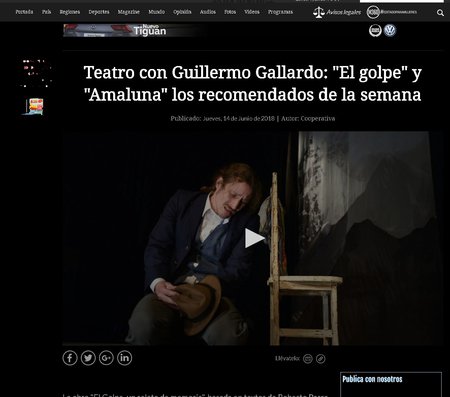Open the Portada menu item

pos(24,12)
